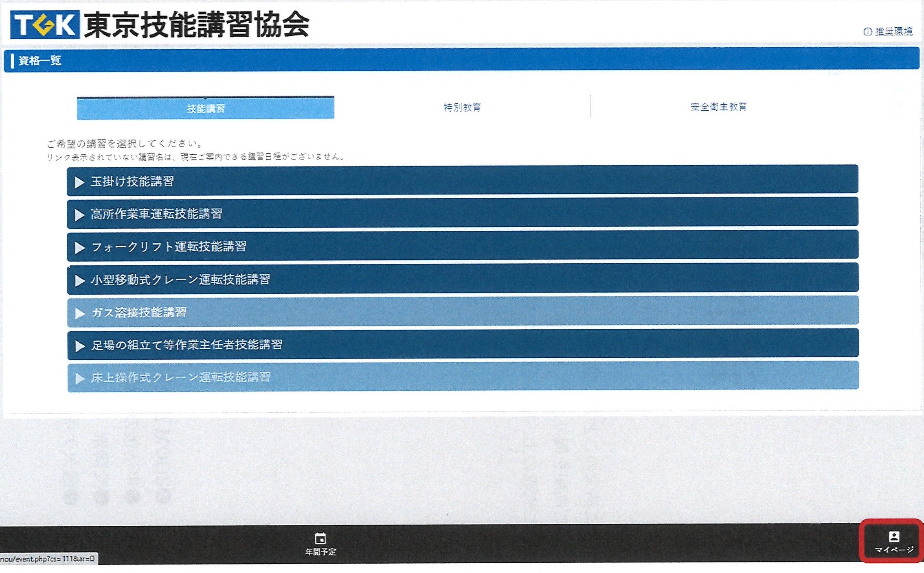The image size is (924, 573).
Task: Open the 推奨環境 link
Action: [x=894, y=31]
